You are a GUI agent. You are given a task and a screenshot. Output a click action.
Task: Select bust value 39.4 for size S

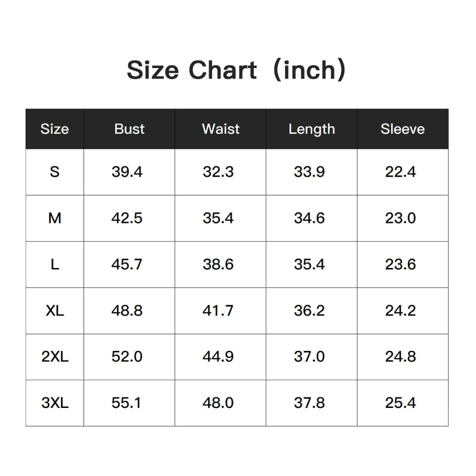(x=127, y=172)
